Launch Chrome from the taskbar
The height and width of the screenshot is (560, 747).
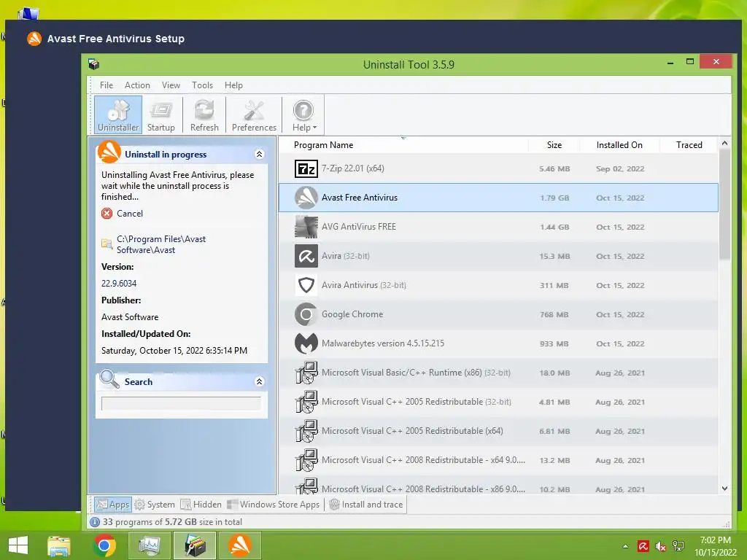click(104, 545)
